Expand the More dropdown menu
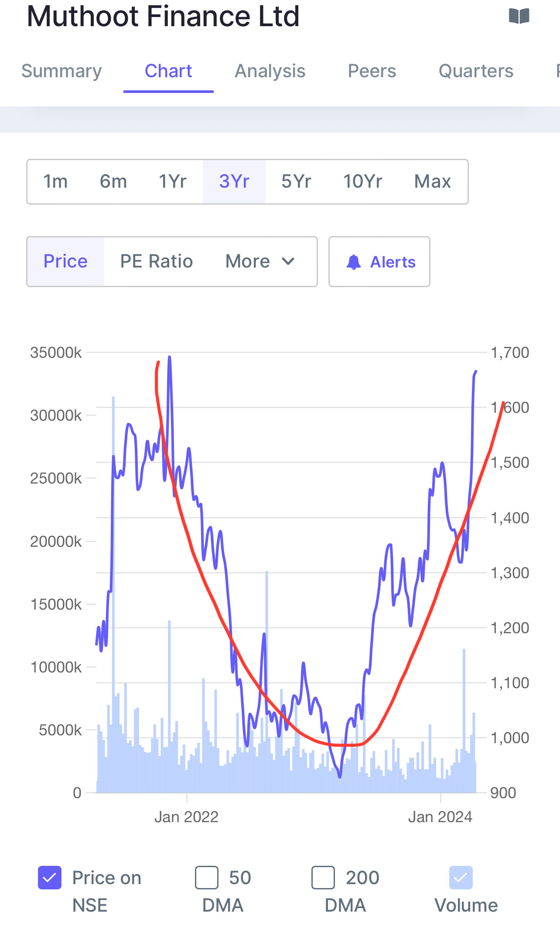560x940 pixels. [x=260, y=261]
